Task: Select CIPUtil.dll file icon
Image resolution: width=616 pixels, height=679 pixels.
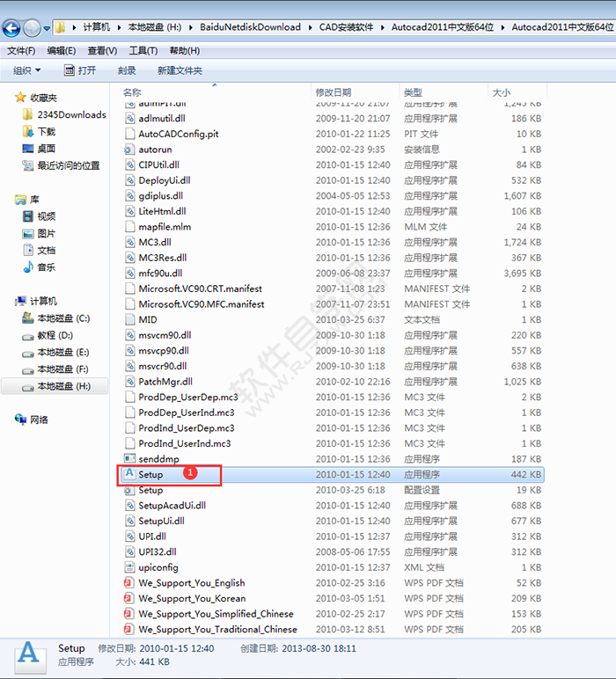Action: point(129,165)
